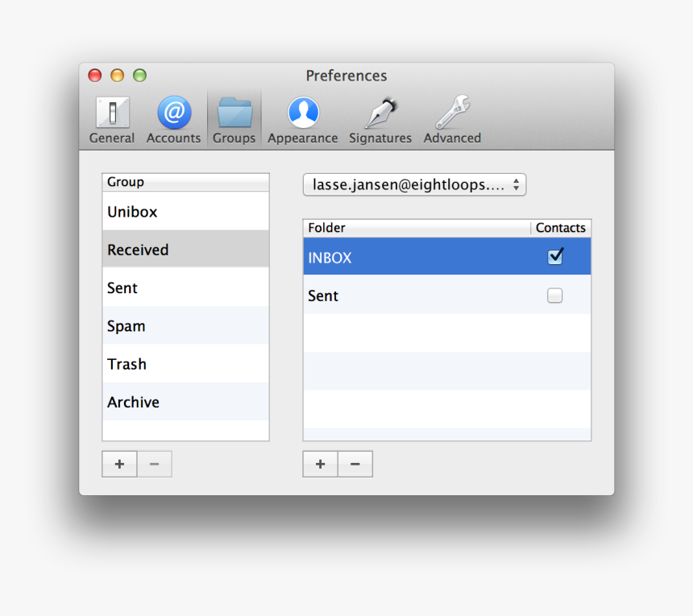Image resolution: width=693 pixels, height=616 pixels.
Task: Open the Advanced wrench pane
Action: click(451, 117)
